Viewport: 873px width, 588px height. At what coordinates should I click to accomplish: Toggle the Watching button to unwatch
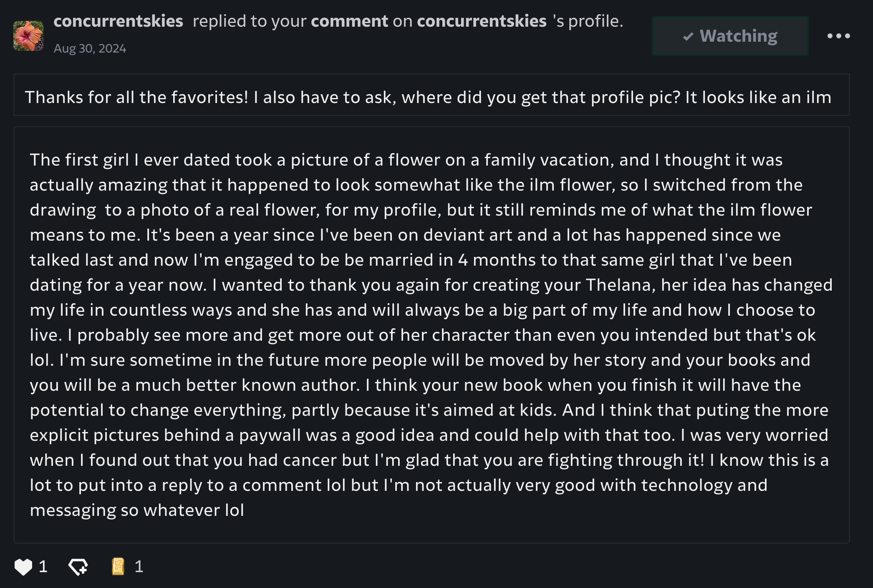[730, 36]
